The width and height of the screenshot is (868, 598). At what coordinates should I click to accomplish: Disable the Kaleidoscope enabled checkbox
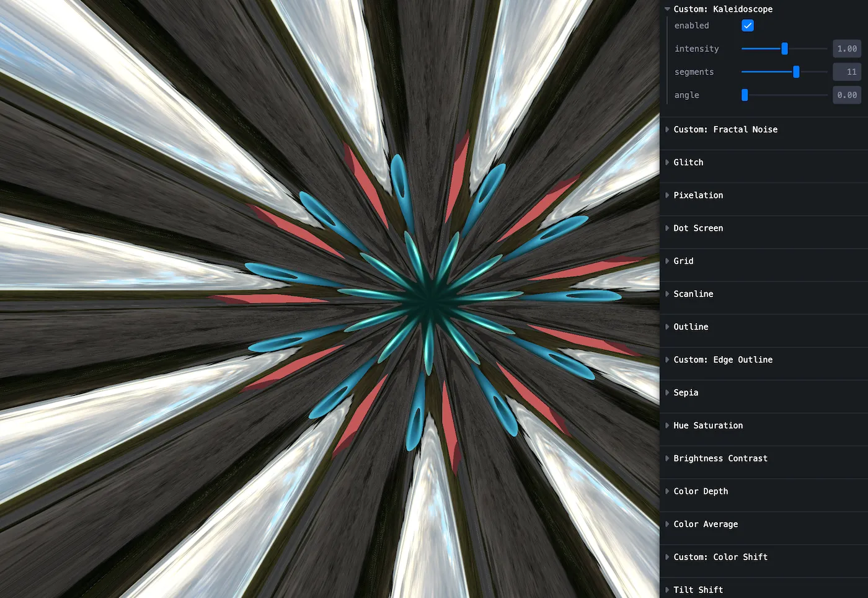tap(747, 25)
